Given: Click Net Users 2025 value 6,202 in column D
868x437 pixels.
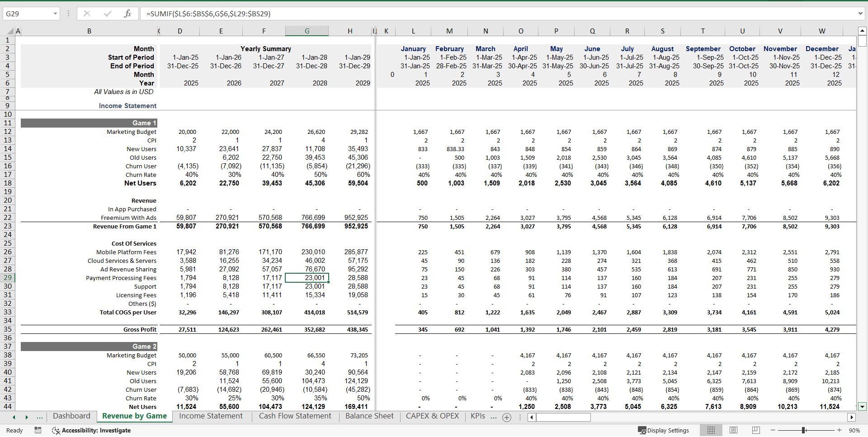Looking at the screenshot, I should click(x=188, y=183).
